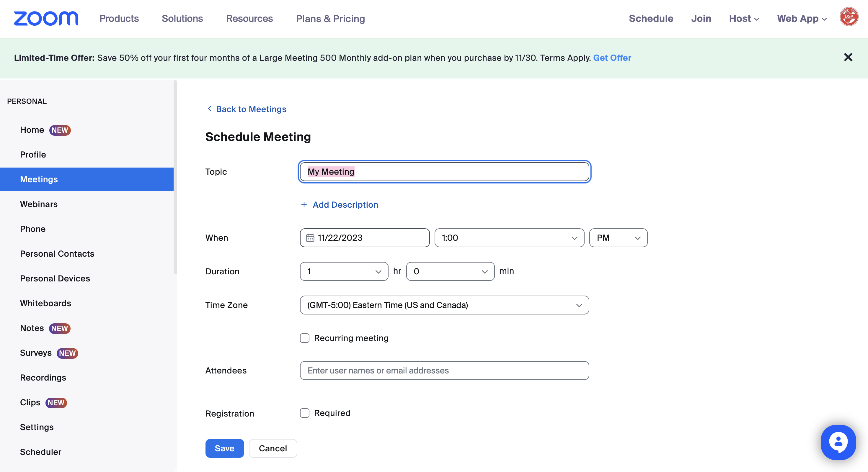Click the Attendees email input field
This screenshot has width=868, height=472.
point(444,371)
